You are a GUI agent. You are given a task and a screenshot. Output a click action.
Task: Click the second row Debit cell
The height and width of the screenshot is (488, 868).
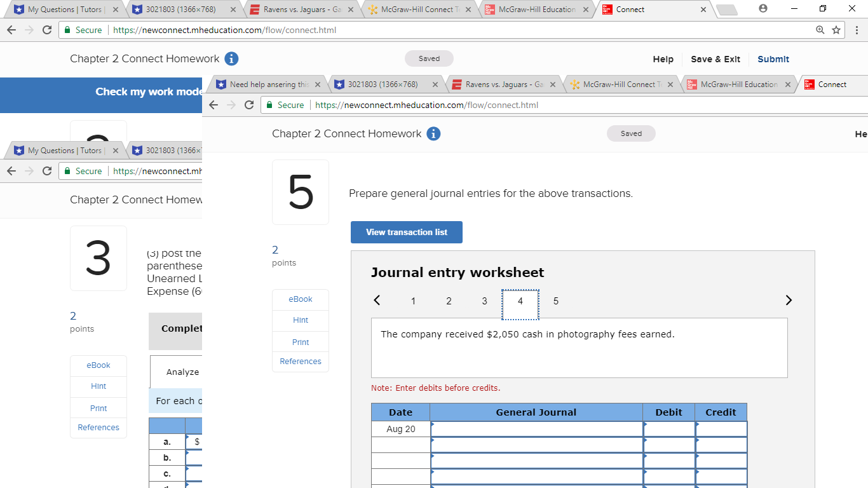[x=668, y=445]
